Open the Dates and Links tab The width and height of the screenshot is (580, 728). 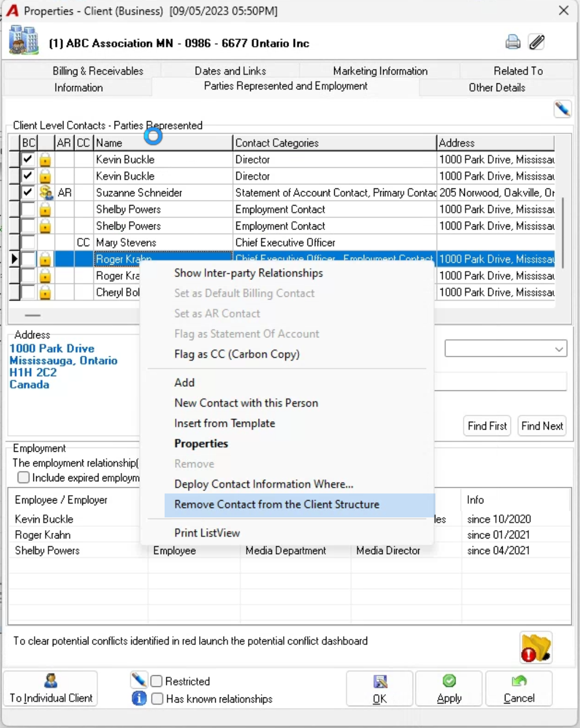point(230,71)
